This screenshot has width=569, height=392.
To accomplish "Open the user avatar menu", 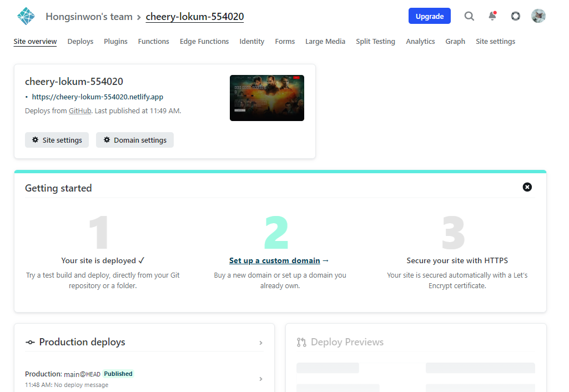I will point(538,16).
